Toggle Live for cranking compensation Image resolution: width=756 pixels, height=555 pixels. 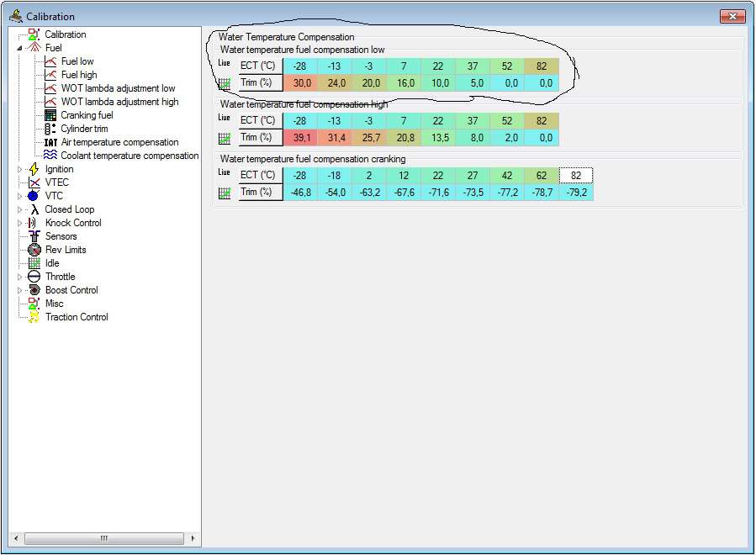coord(225,172)
